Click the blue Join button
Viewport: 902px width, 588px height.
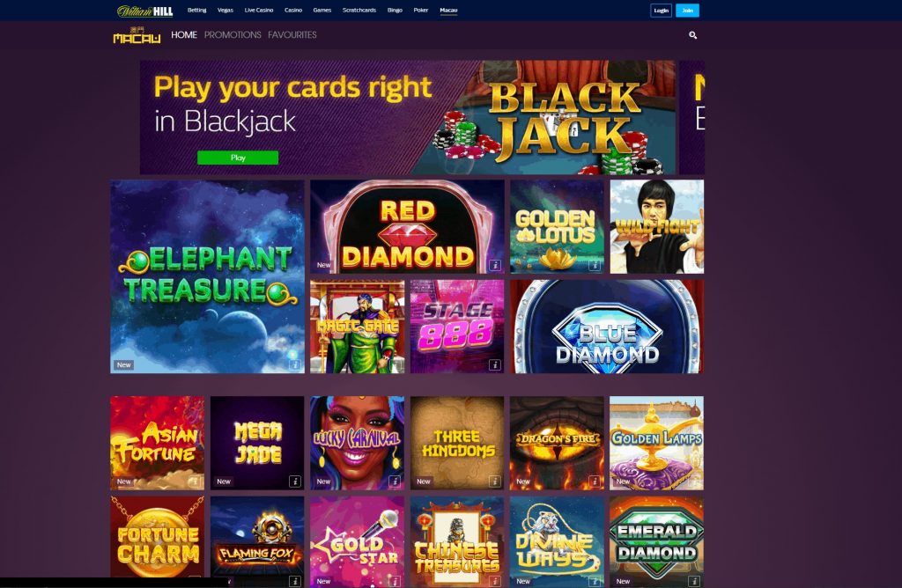[687, 11]
